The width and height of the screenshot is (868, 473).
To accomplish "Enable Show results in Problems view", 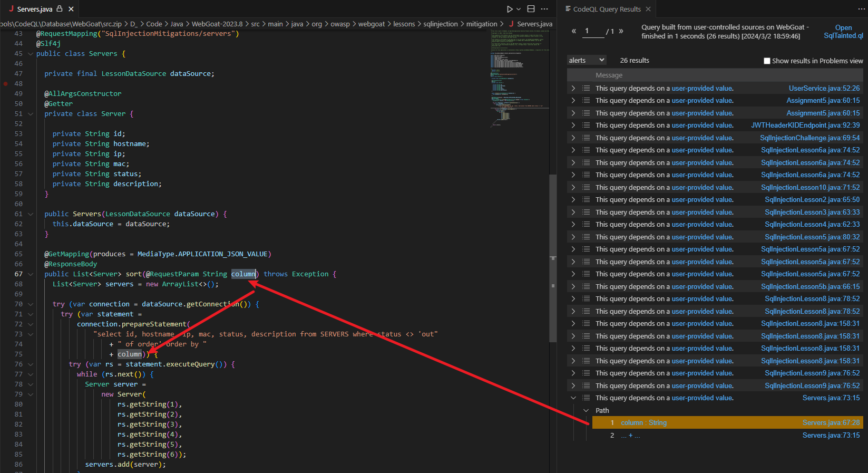I will tap(767, 61).
